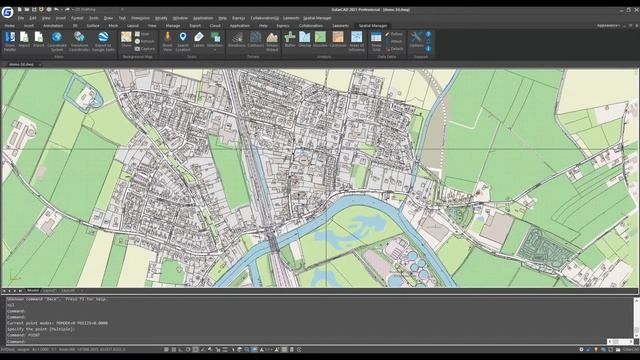Click Detach in Data Table group
Image resolution: width=640 pixels, height=360 pixels.
(x=394, y=49)
